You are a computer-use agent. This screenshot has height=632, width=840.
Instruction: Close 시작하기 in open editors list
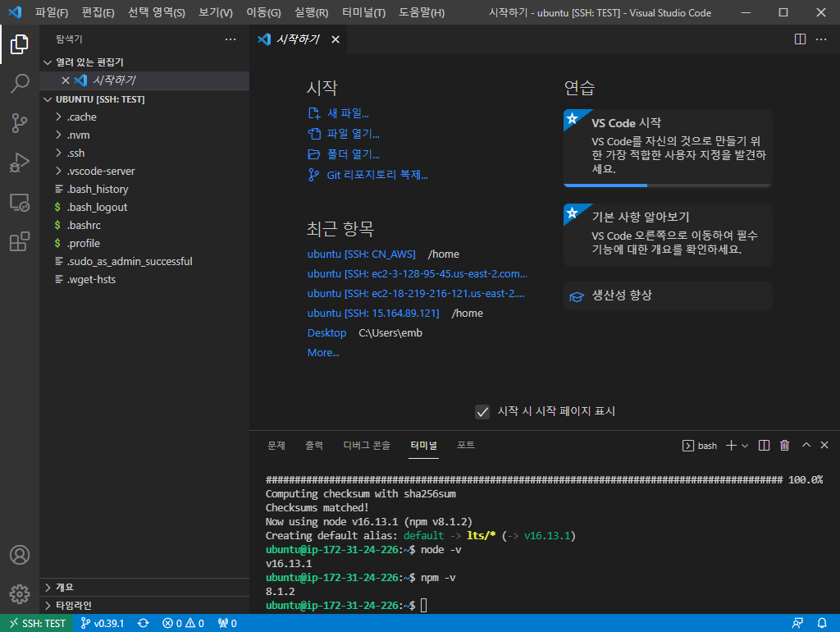click(x=66, y=80)
